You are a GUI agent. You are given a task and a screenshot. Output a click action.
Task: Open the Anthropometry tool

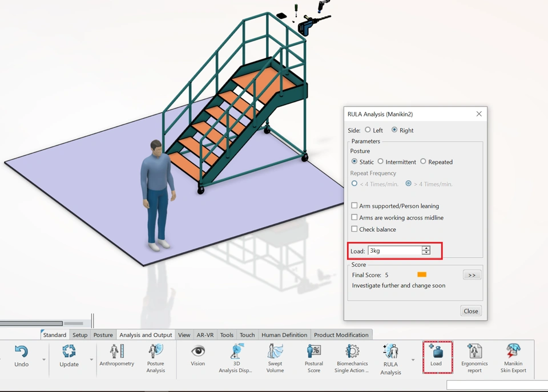click(x=116, y=352)
